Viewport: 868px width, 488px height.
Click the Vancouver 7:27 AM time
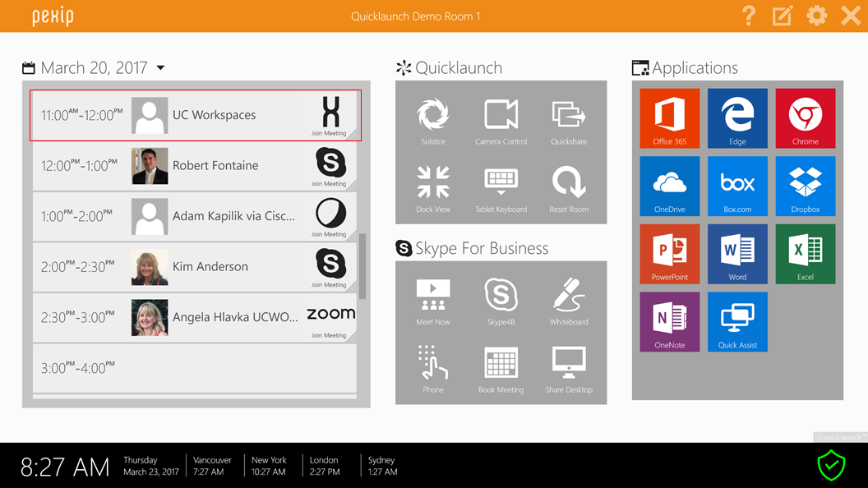[212, 466]
